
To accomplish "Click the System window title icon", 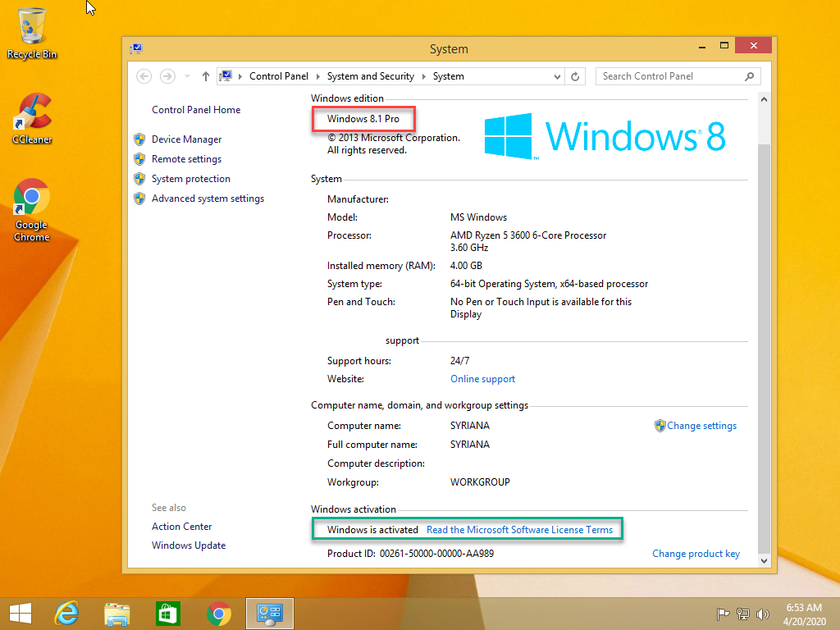I will click(x=135, y=49).
